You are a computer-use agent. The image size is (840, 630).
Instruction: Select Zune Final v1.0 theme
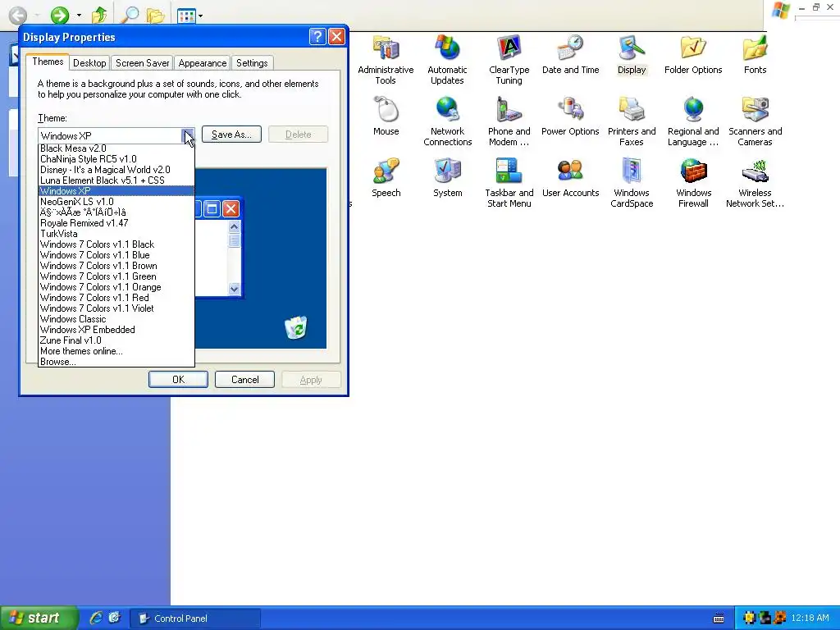point(116,340)
